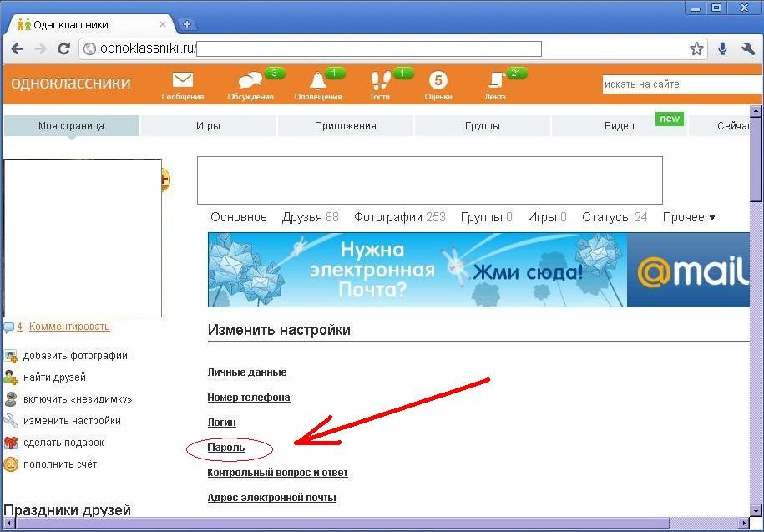Click the найти друзей text link
Image resolution: width=764 pixels, height=532 pixels.
pos(54,377)
